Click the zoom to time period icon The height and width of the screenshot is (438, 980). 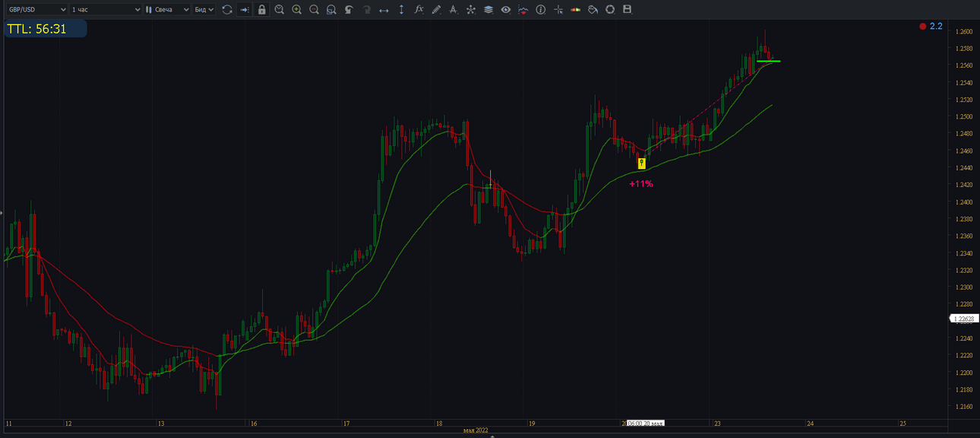(x=280, y=10)
